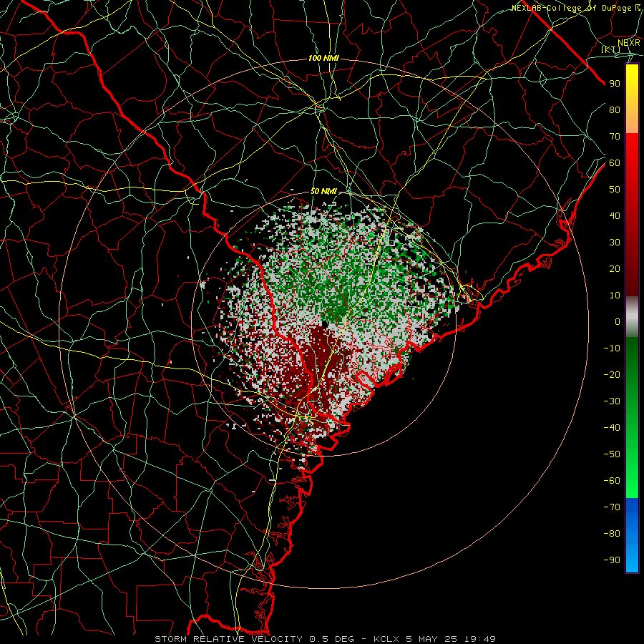The image size is (644, 644).
Task: Click the 10 value on the velocity scale
Action: pyautogui.click(x=615, y=296)
